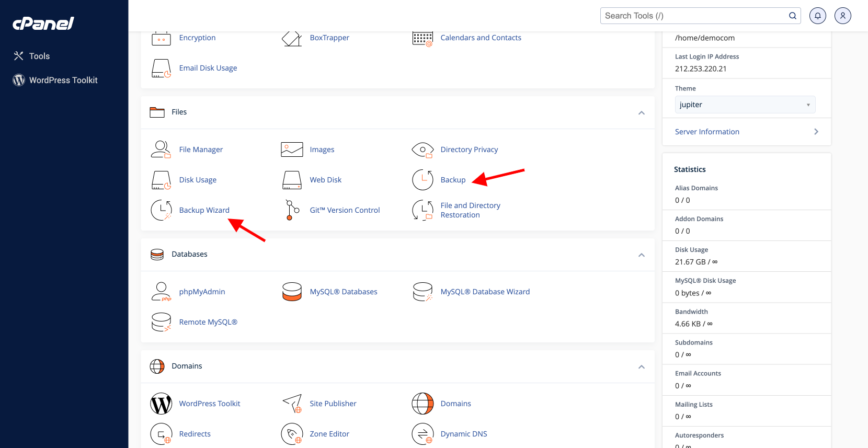The height and width of the screenshot is (448, 868).
Task: Click the Files section header title
Action: coord(179,112)
